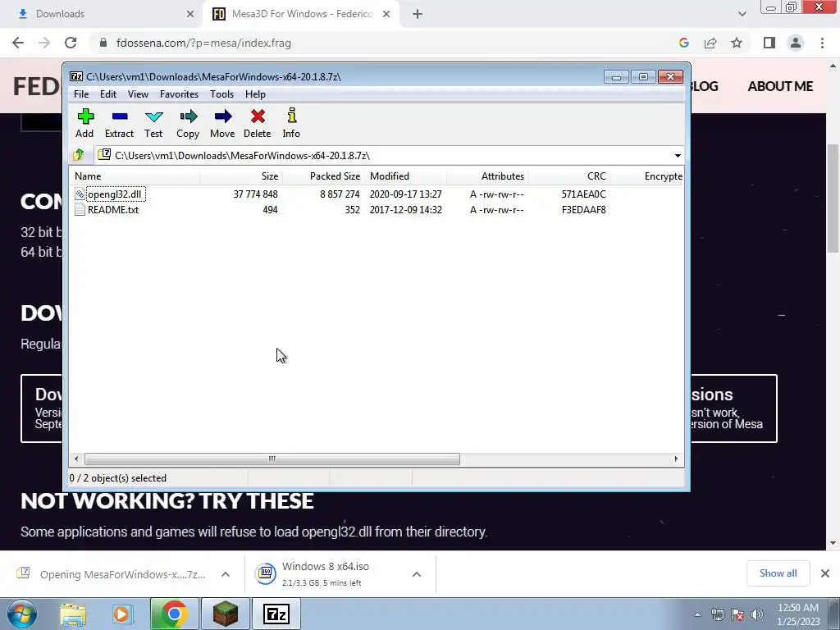Open the Windows Start menu
Image resolution: width=840 pixels, height=630 pixels.
point(21,614)
